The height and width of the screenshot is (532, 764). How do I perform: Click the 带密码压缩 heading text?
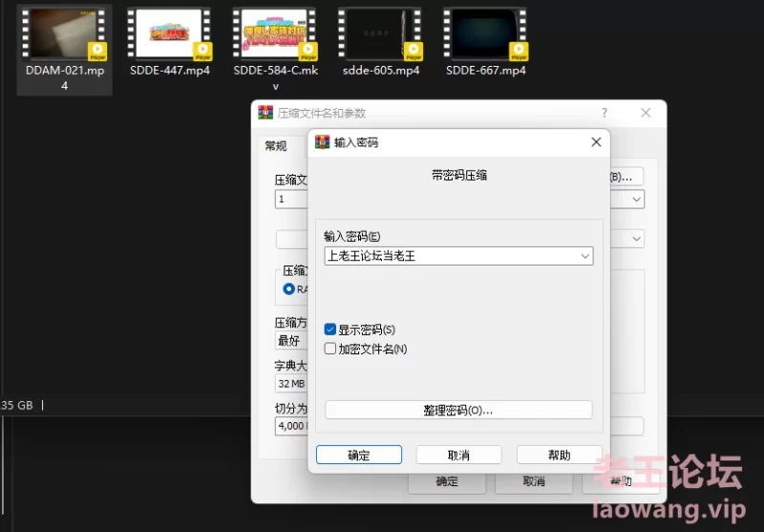coord(459,176)
